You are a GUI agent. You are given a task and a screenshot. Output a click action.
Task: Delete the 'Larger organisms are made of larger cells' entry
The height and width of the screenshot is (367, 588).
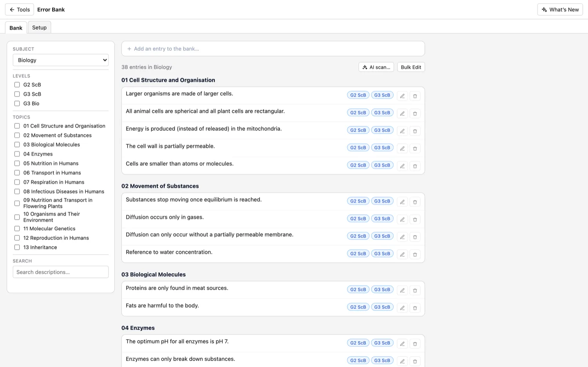pyautogui.click(x=415, y=96)
